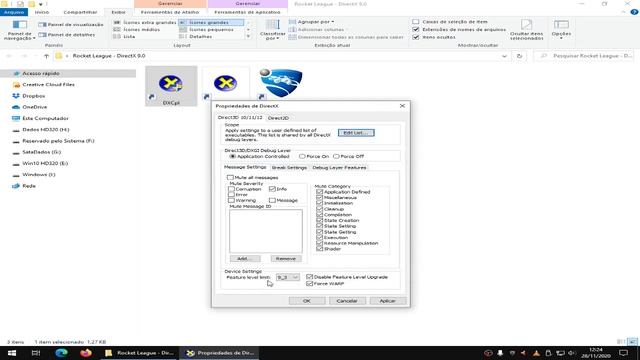Choose Lista layout view
640x360 pixels.
(x=124, y=36)
